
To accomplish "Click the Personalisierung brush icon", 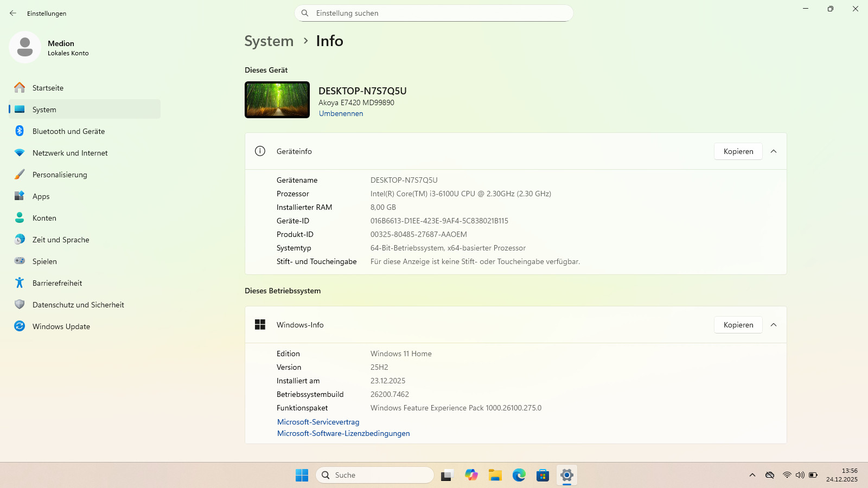I will coord(20,174).
